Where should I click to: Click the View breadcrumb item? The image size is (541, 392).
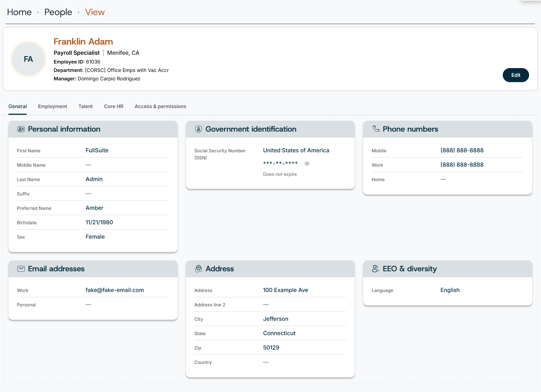[95, 12]
